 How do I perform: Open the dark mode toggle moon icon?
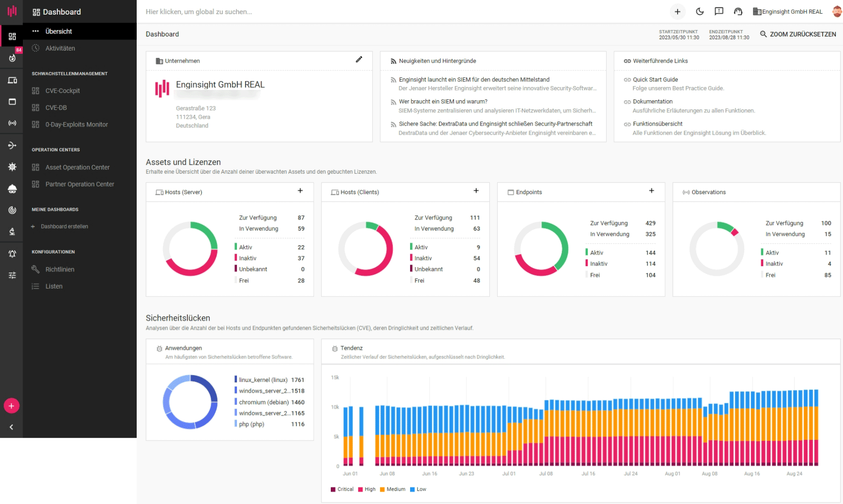coord(700,11)
